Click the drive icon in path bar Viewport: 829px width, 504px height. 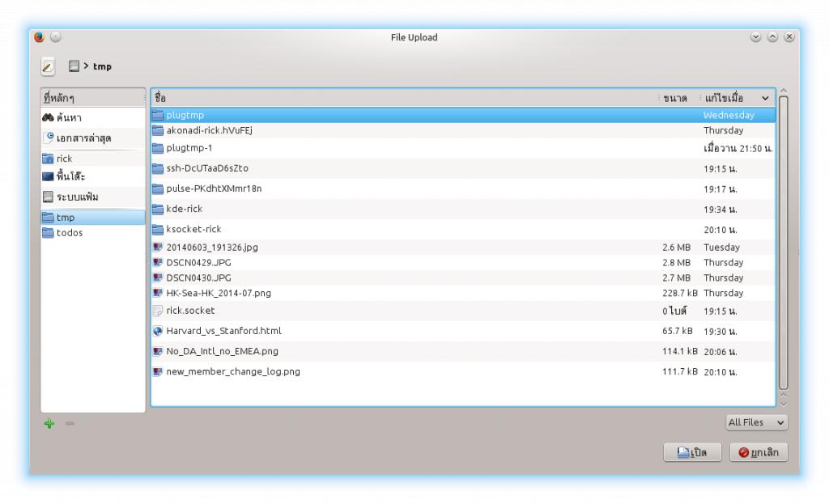coord(74,66)
